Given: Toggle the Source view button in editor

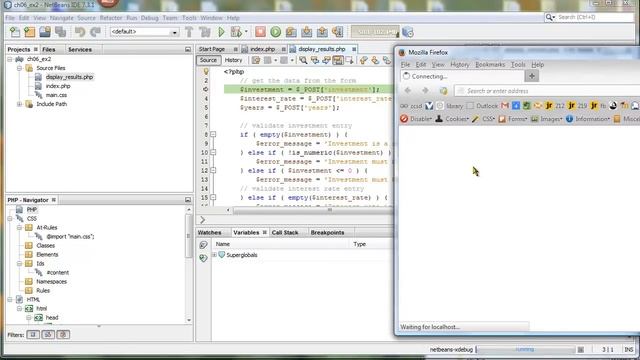Looking at the screenshot, I should click(208, 60).
